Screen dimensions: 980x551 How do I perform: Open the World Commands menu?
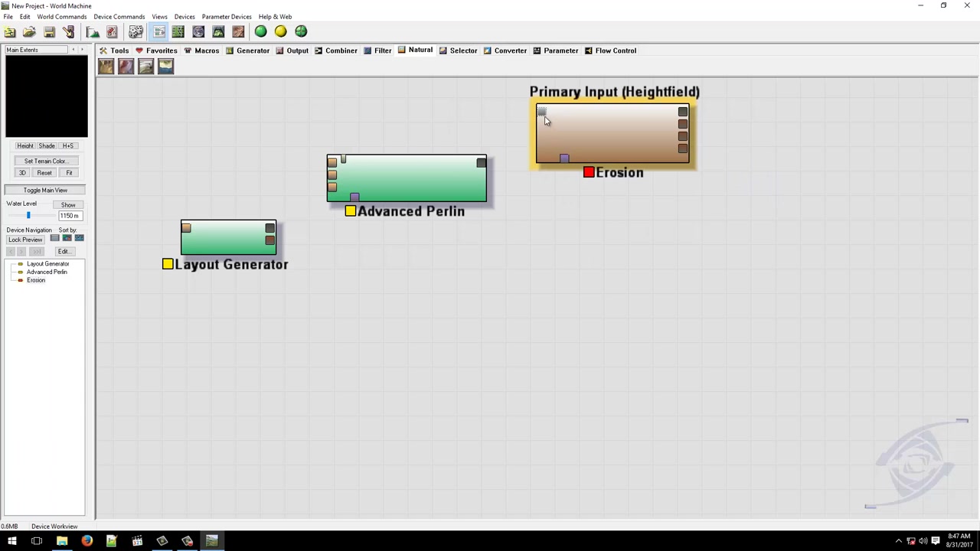click(62, 17)
